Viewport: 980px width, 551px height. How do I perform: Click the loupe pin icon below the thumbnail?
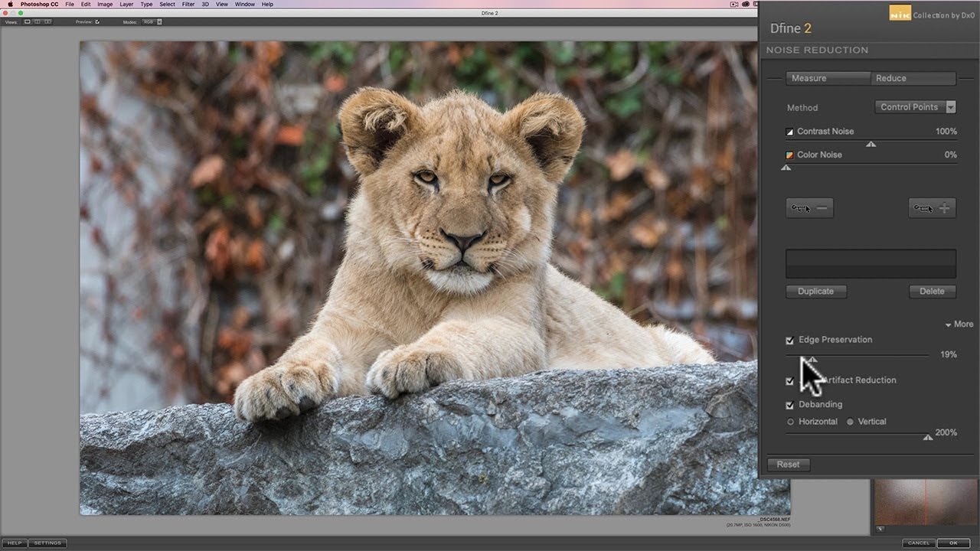click(x=880, y=529)
